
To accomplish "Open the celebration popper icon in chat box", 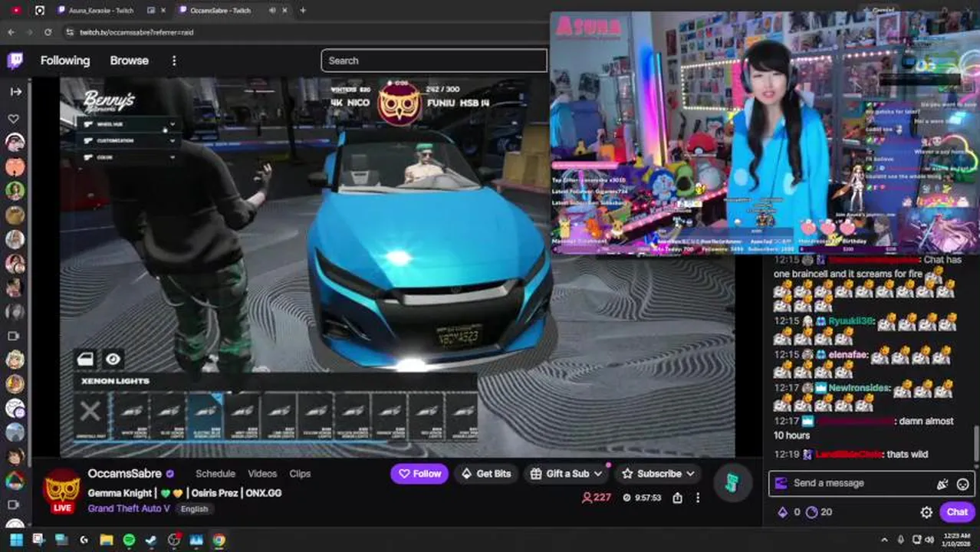I will click(942, 484).
